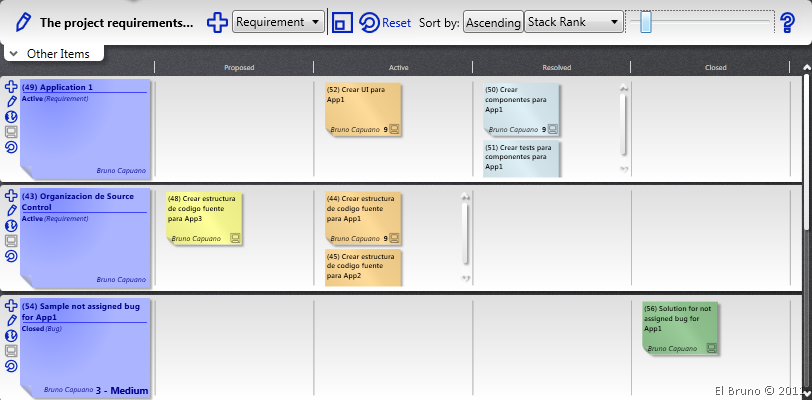The image size is (812, 400).
Task: Click plus icon next to Application 1 row
Action: [x=11, y=87]
